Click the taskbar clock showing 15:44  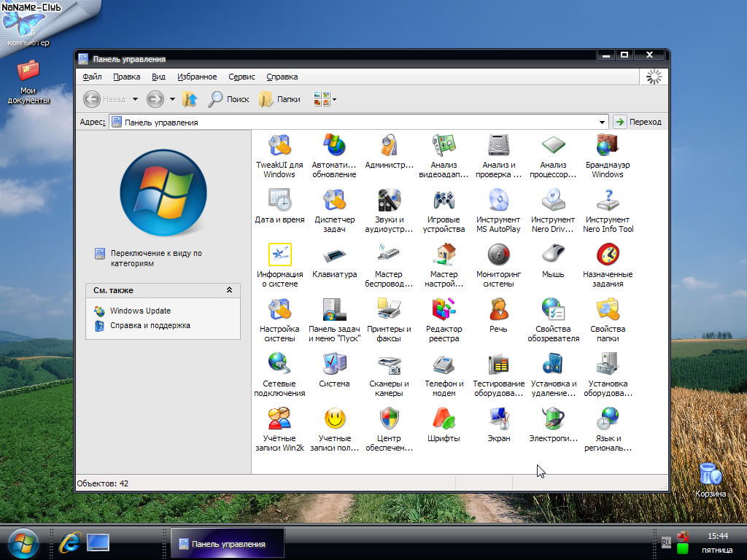717,536
